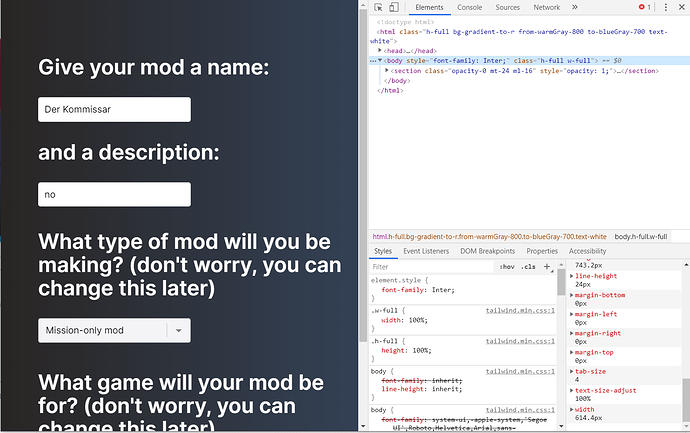Select the body.h-full.w-full breadcrumb
This screenshot has height=433, width=690.
tap(641, 237)
